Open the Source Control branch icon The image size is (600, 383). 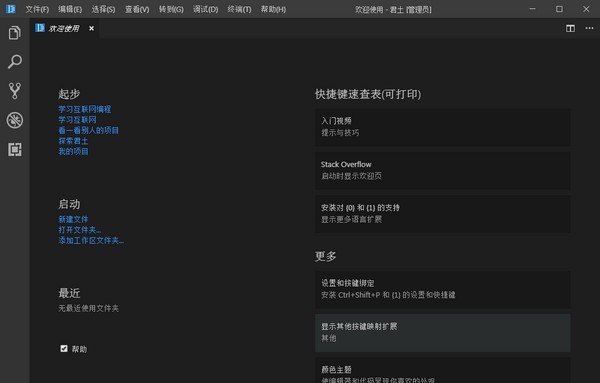(15, 91)
